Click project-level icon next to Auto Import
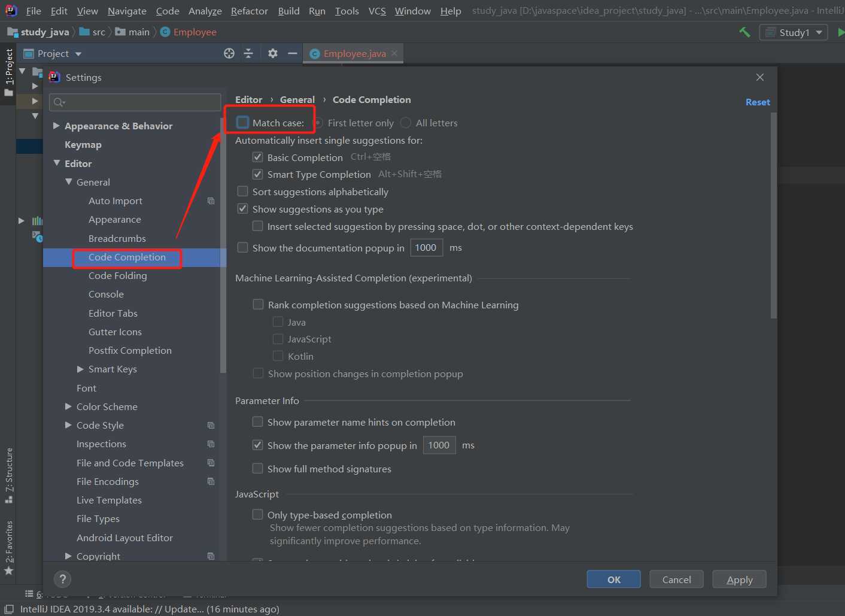 pos(211,201)
